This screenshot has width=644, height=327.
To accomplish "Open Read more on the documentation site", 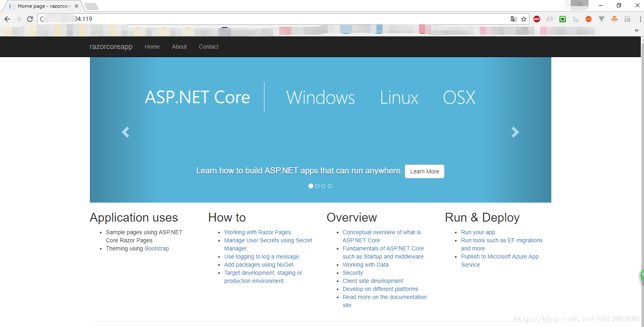I will pos(385,301).
